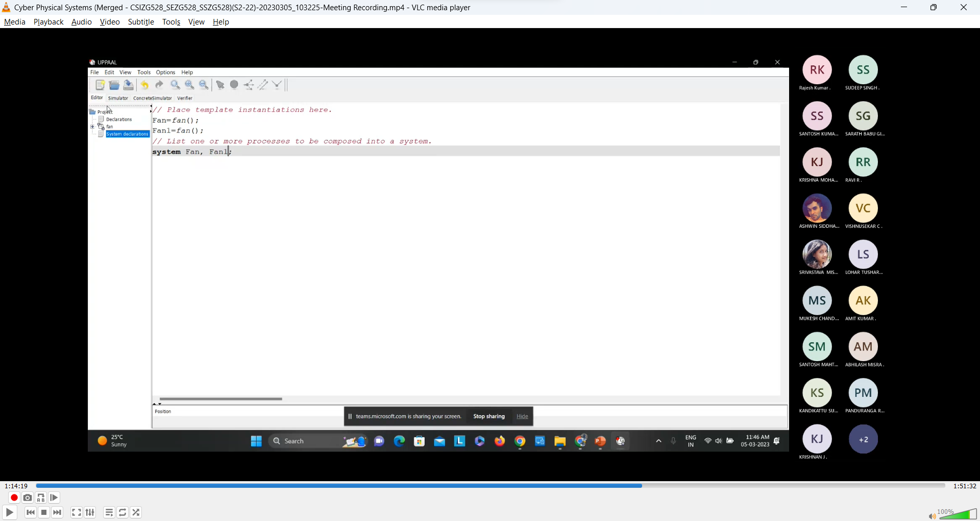980x521 pixels.
Task: Open the UPPAAL File menu
Action: pyautogui.click(x=94, y=73)
